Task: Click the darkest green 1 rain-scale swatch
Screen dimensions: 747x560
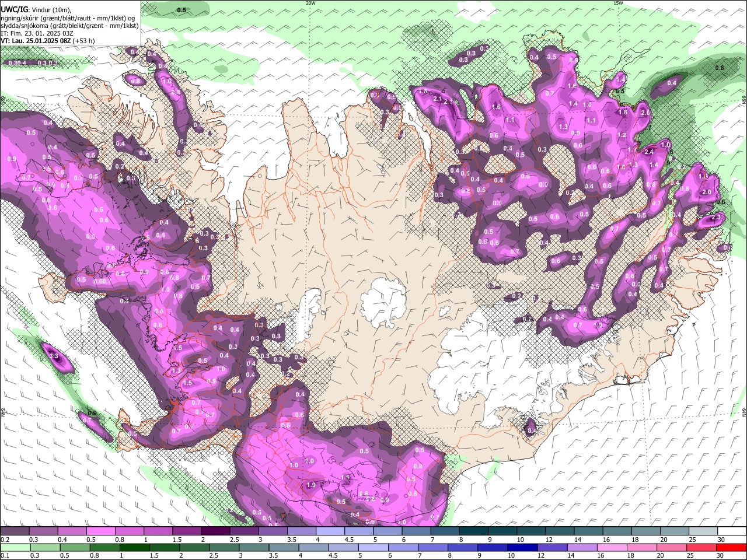Action: 135,547
